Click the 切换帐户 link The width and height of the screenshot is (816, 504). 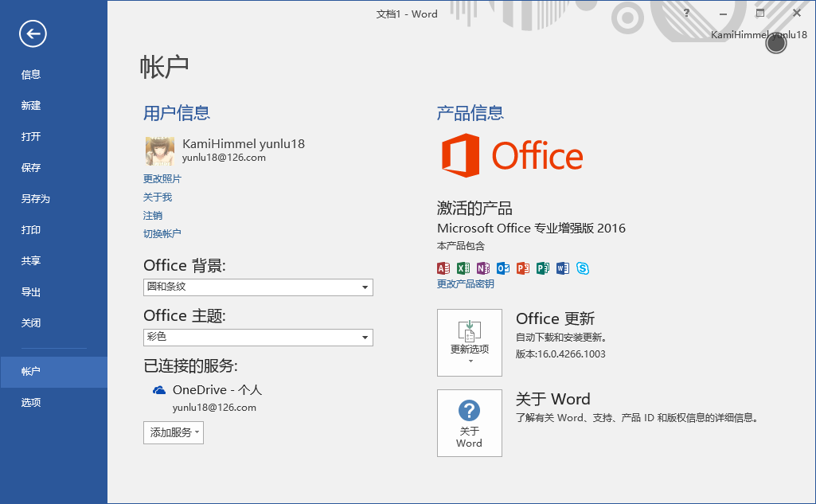point(162,233)
